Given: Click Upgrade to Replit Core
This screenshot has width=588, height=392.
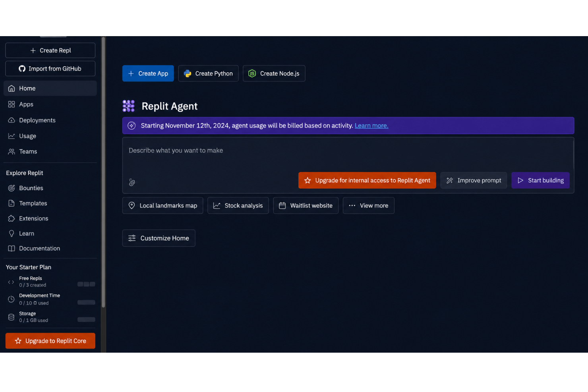Looking at the screenshot, I should point(50,341).
